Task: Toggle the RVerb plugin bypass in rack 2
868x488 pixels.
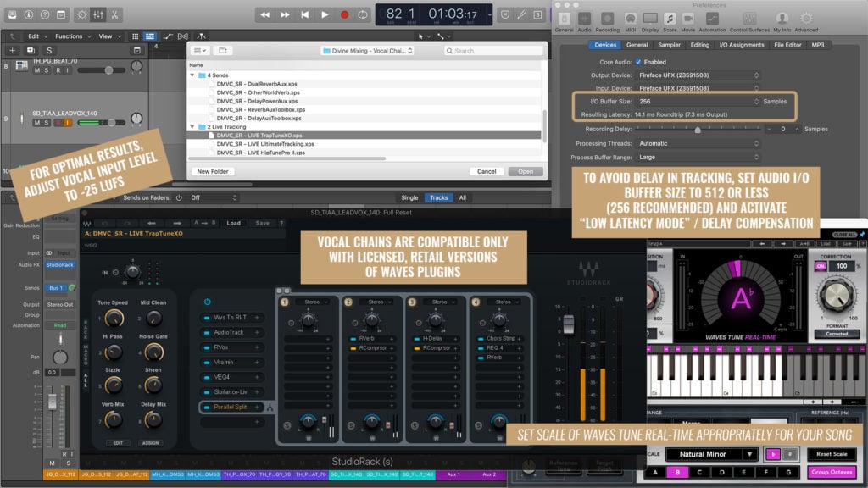Action: click(352, 339)
